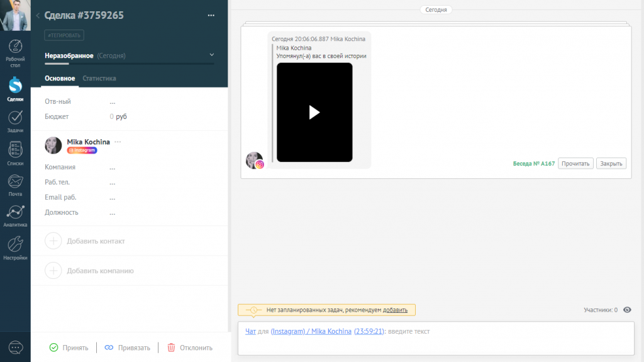
Task: Click the Отклонить decline button
Action: click(190, 348)
